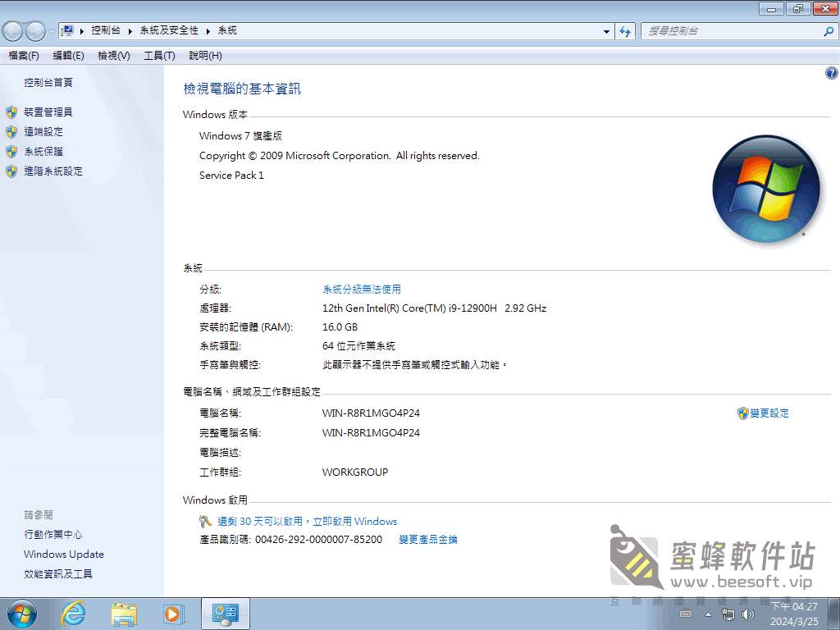Viewport: 840px width, 630px height.
Task: Click the volume speaker tray icon
Action: (x=748, y=614)
